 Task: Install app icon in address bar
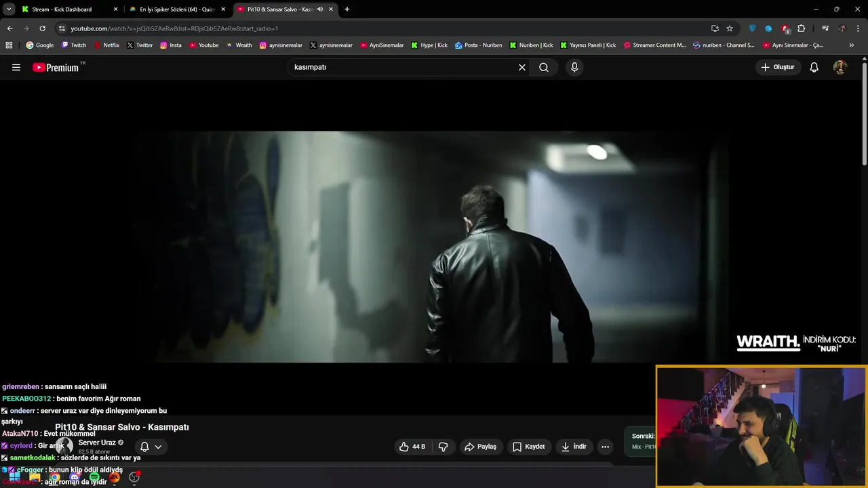[715, 28]
